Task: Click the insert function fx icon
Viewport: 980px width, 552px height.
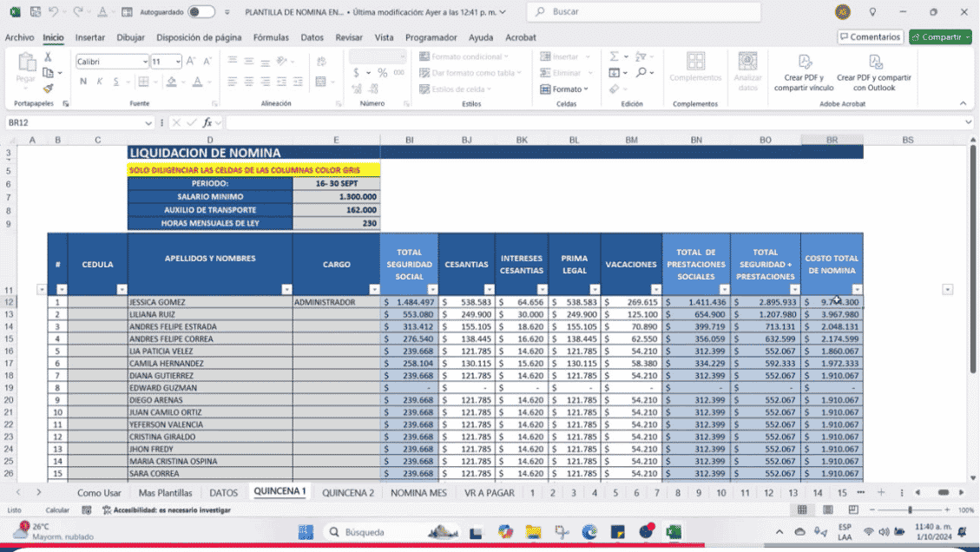Action: 207,122
